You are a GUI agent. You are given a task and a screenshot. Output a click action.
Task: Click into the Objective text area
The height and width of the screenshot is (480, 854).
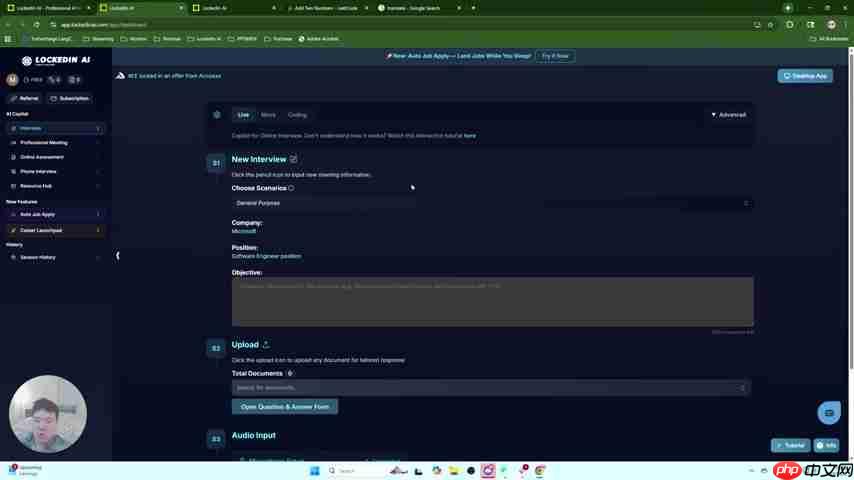point(492,302)
